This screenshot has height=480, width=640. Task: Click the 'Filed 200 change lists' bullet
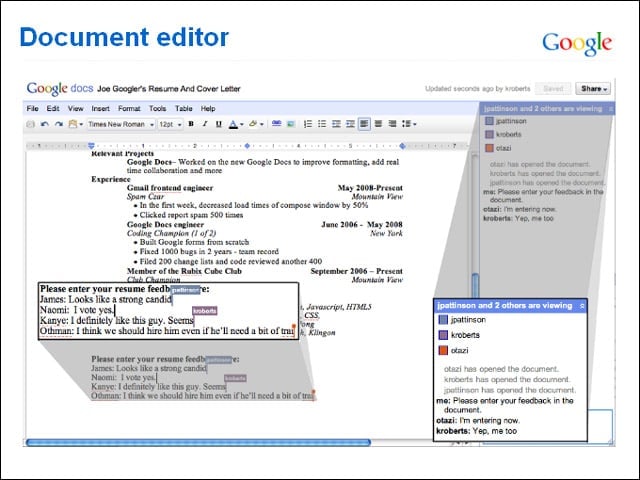[x=231, y=261]
